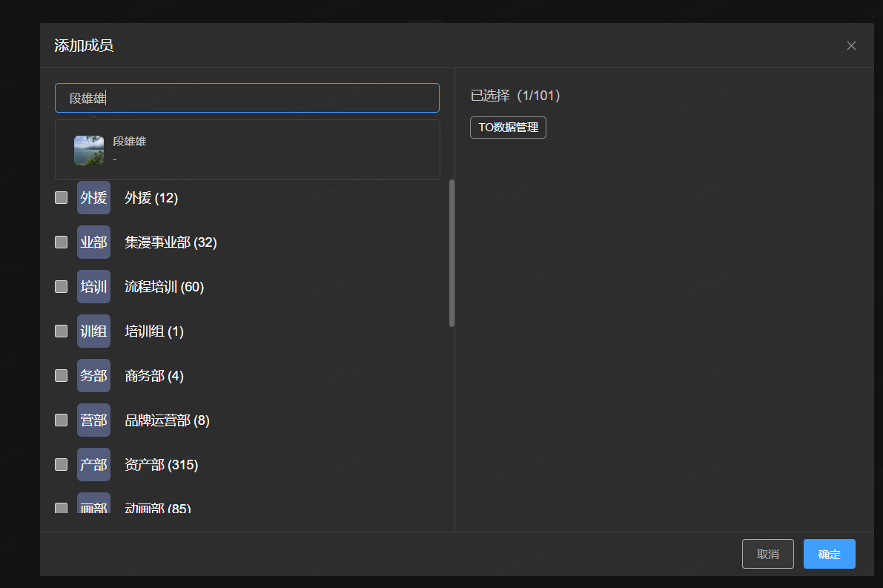The width and height of the screenshot is (883, 588).
Task: Click the 培训 avatar icon for 流程培训
Action: pos(93,287)
